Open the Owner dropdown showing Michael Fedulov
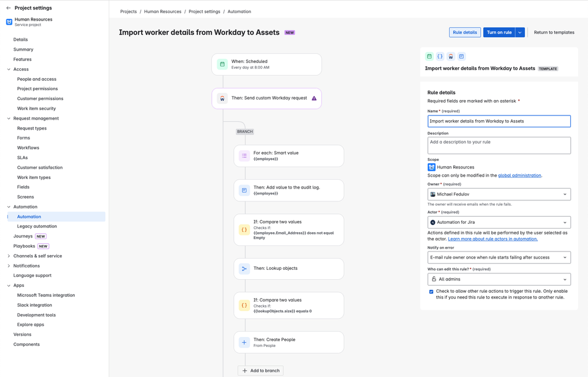This screenshot has height=377, width=588. point(499,194)
